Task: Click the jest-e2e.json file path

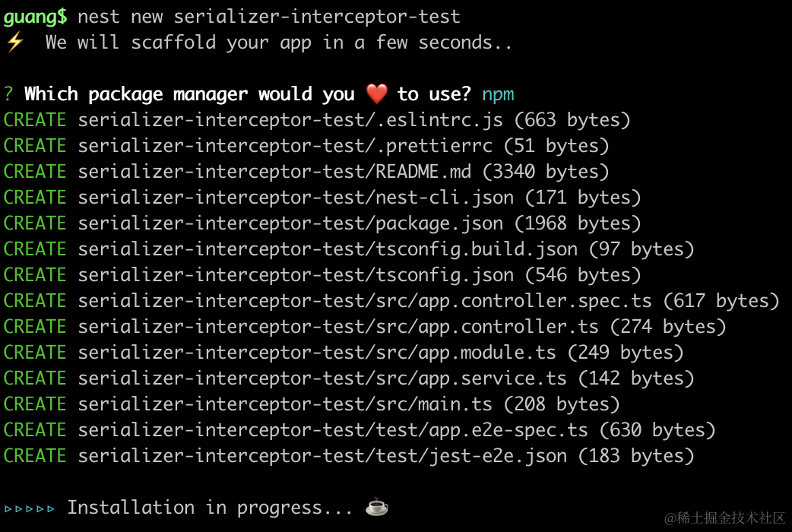Action: point(322,456)
